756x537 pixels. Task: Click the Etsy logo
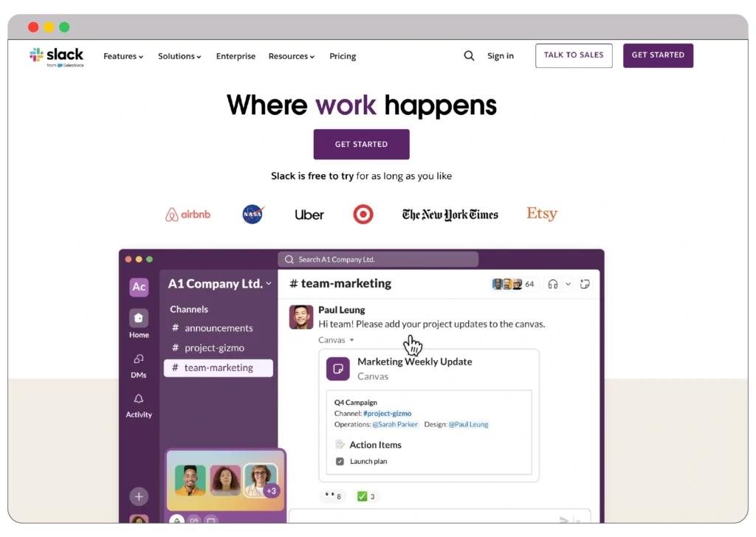[541, 213]
